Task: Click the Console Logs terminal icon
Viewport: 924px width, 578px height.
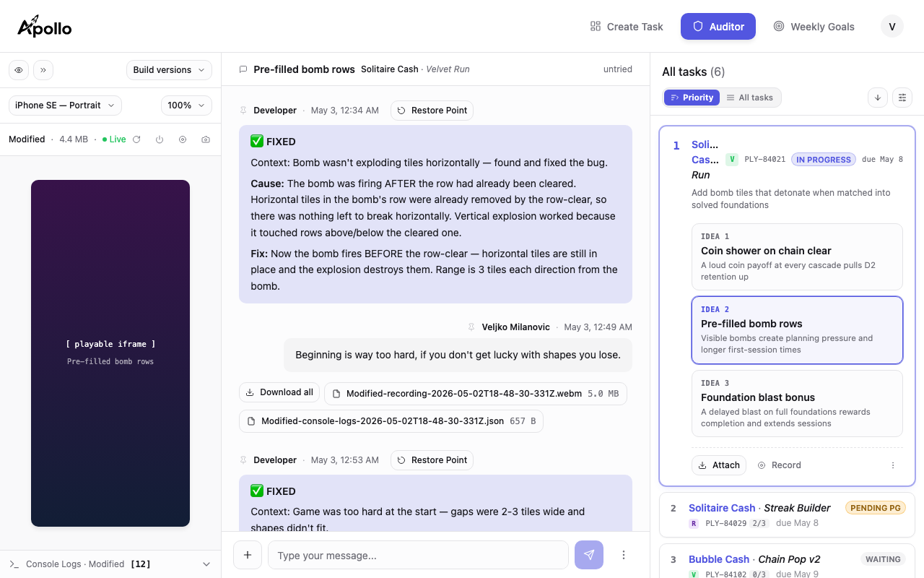Action: [x=14, y=564]
